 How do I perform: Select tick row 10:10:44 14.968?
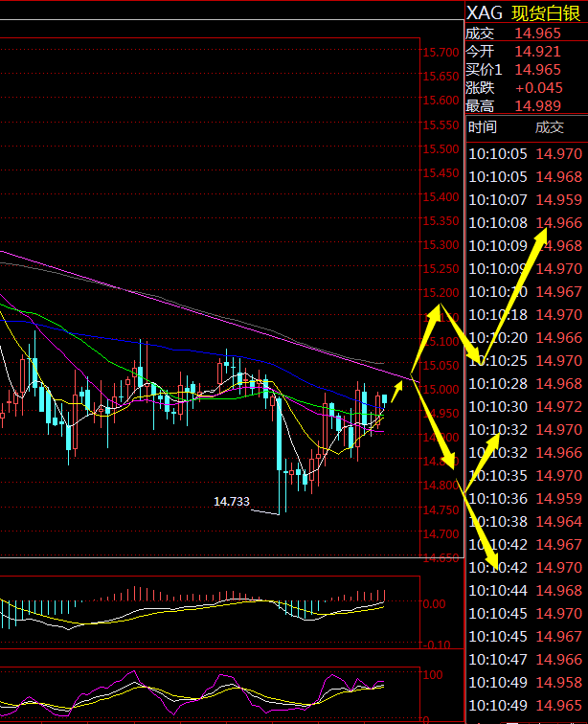click(x=526, y=591)
